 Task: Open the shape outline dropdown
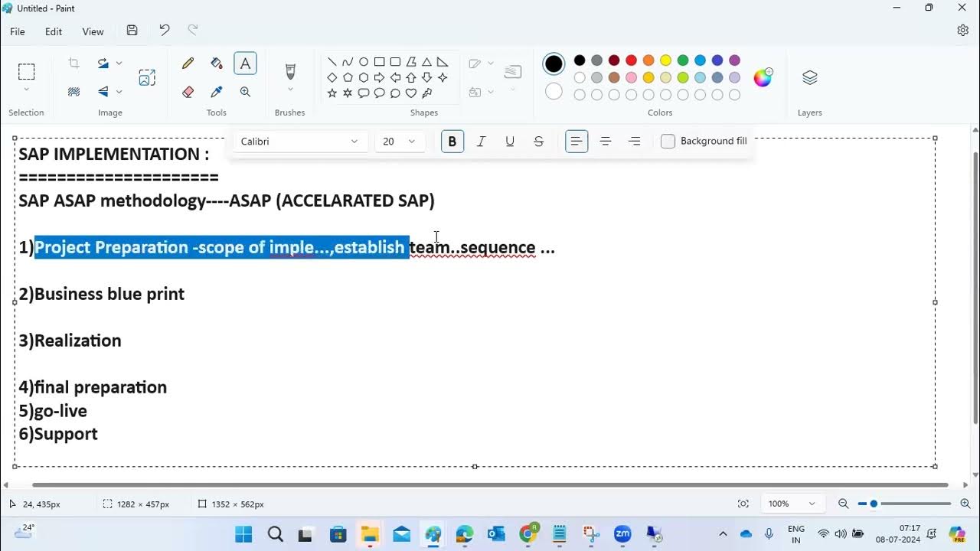pos(481,64)
